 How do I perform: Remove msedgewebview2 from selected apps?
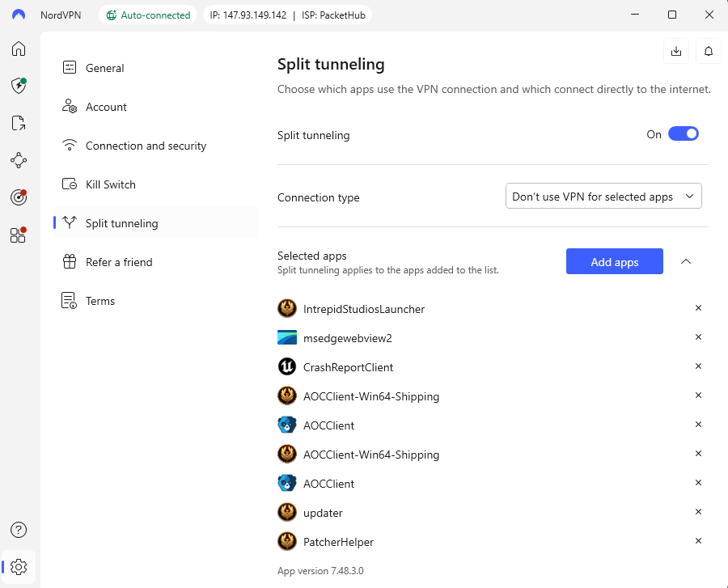[698, 337]
